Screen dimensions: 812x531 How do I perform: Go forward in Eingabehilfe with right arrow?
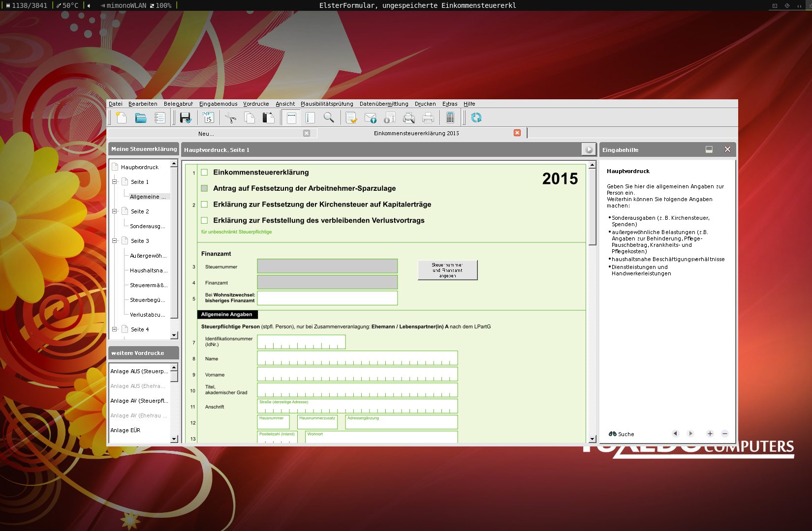pyautogui.click(x=690, y=434)
